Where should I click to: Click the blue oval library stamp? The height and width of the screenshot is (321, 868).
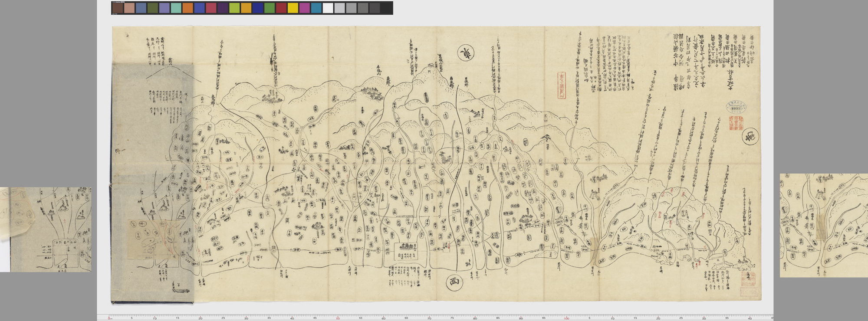(735, 108)
